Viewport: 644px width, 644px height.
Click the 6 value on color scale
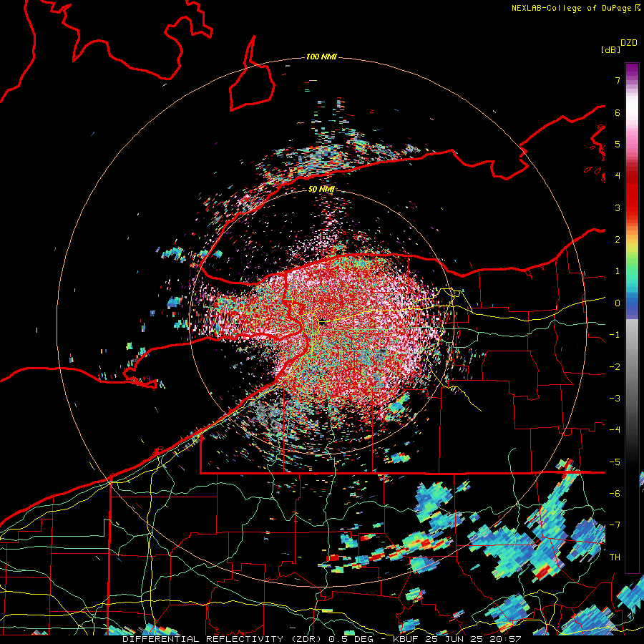tap(618, 112)
